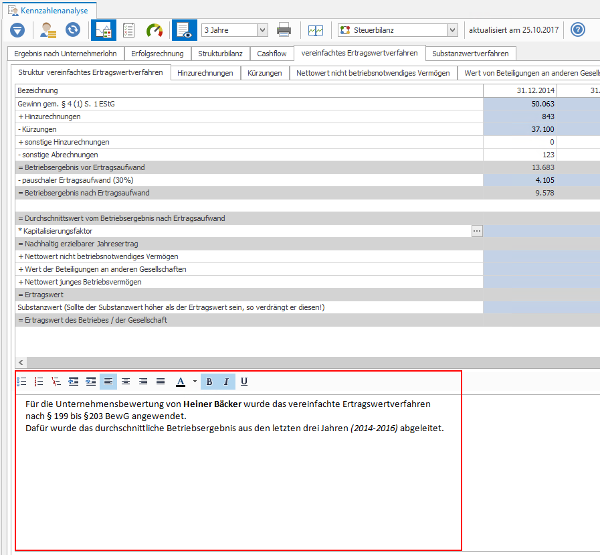Select 'Nachhaltig erzielbarer Jahresertrag' row
This screenshot has height=555, width=600.
coord(249,244)
